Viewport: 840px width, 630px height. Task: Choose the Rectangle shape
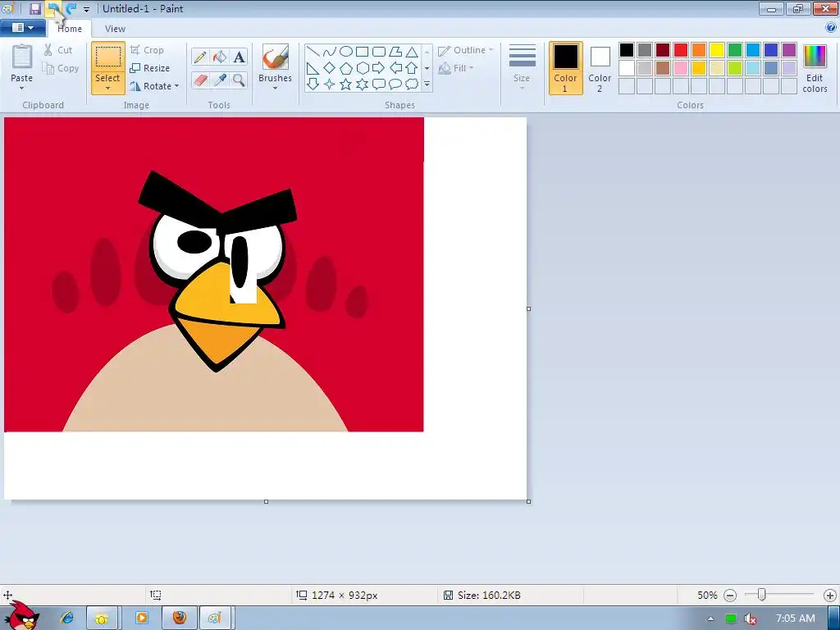pyautogui.click(x=362, y=52)
